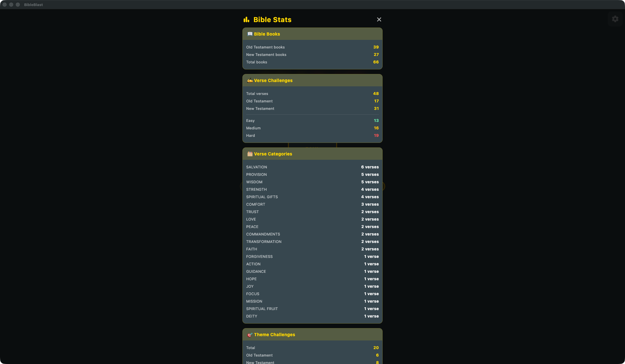
Task: Click the green Easy count of 13
Action: point(376,120)
